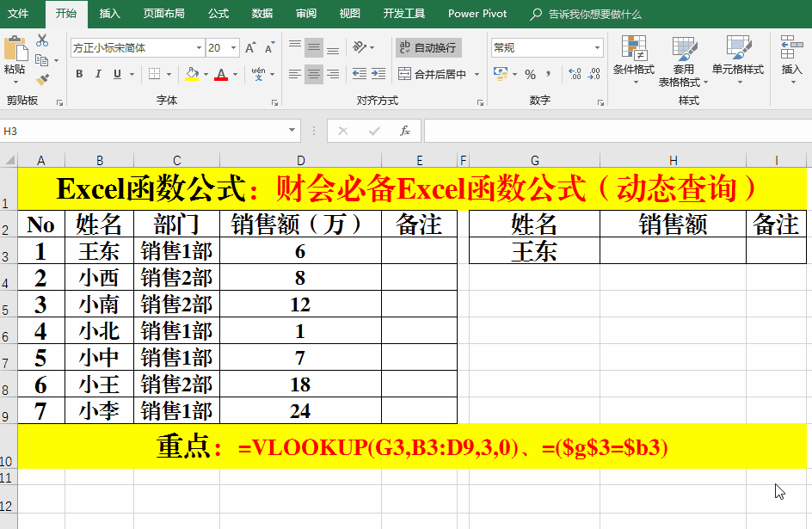
Task: Switch to 审阅 tab
Action: (306, 14)
